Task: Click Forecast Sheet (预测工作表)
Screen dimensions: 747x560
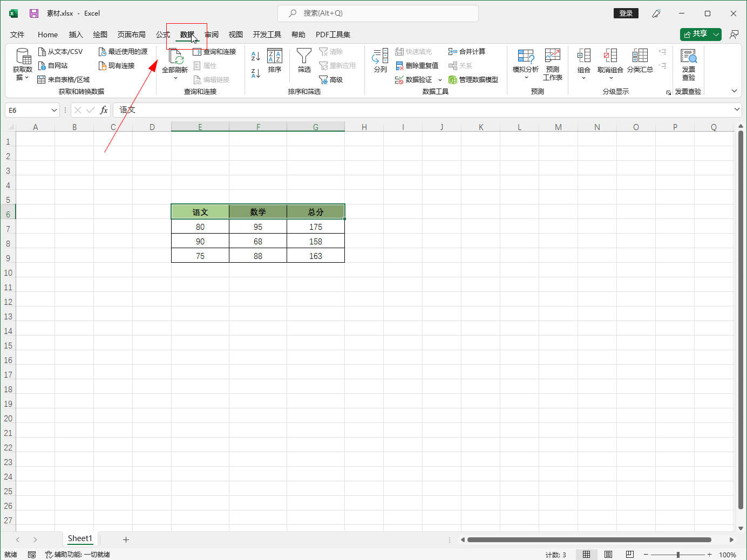Action: [553, 65]
